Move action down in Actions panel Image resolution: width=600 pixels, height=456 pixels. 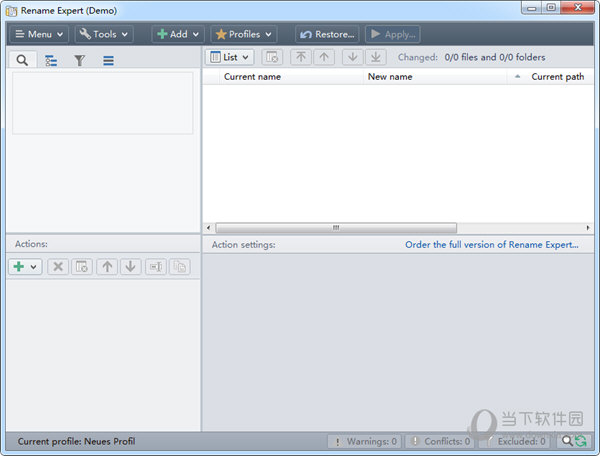tap(130, 267)
